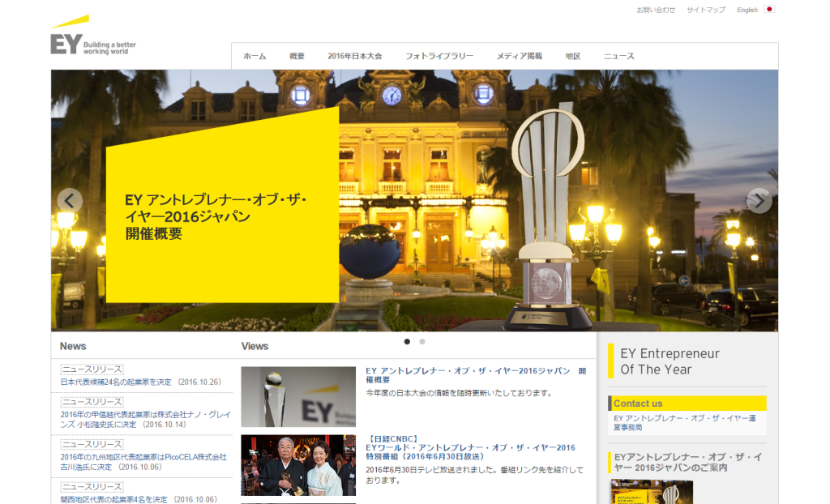Image resolution: width=830 pixels, height=504 pixels.
Task: Open the 概要 menu item
Action: (297, 56)
